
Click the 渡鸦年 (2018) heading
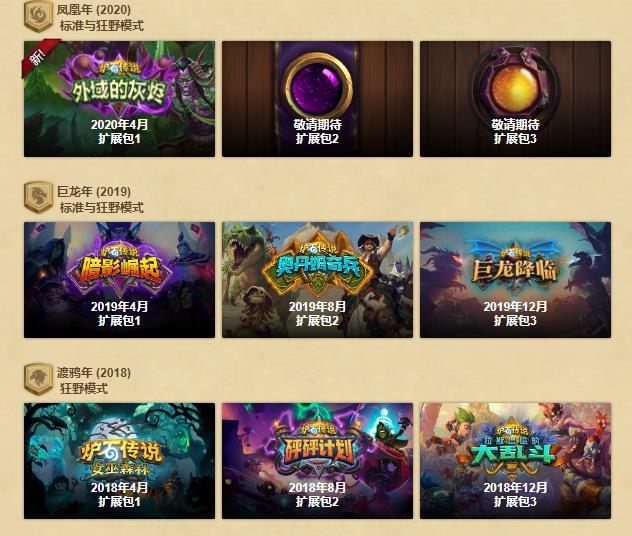94,372
